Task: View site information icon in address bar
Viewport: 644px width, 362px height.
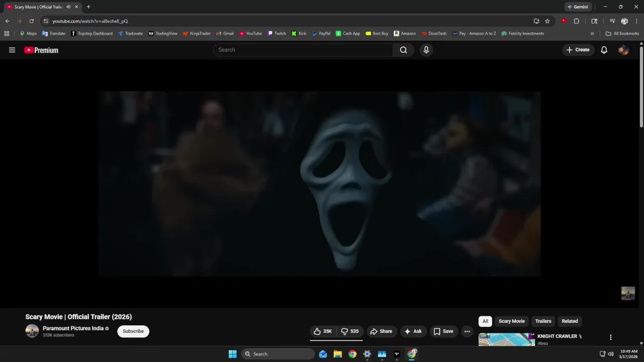Action: [46, 21]
